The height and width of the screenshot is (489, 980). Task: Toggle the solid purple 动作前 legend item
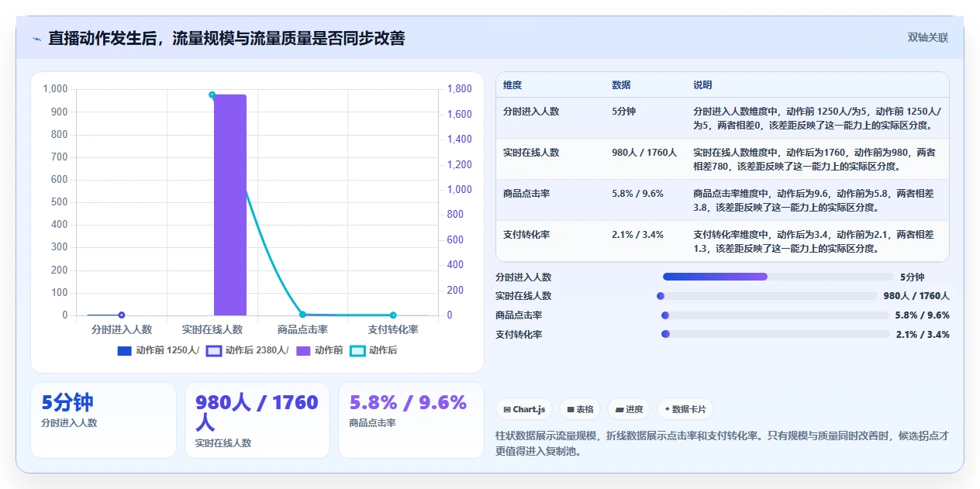(x=319, y=350)
